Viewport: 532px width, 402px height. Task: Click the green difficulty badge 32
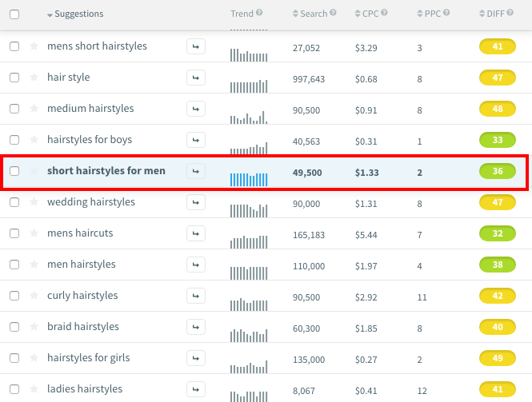point(498,233)
